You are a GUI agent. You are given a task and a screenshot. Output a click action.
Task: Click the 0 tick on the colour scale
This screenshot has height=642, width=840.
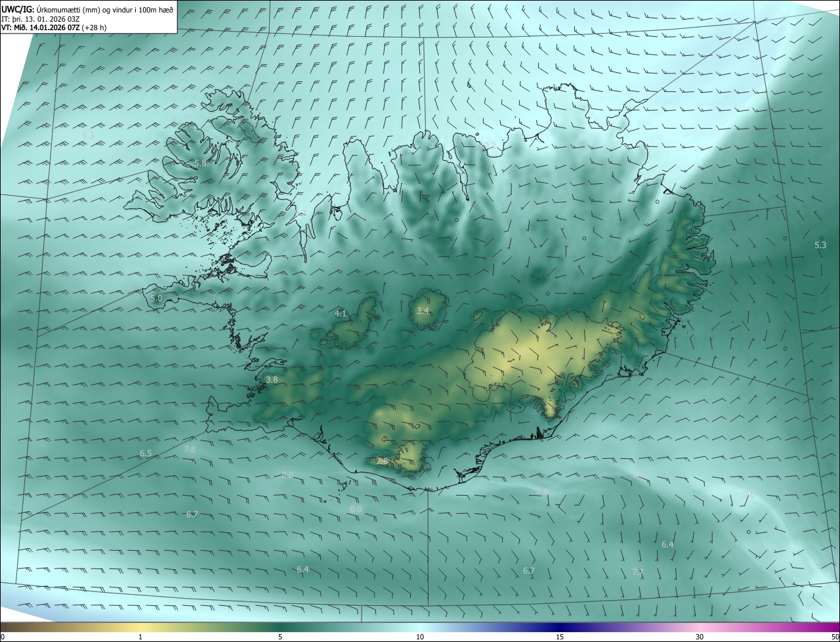pos(3,637)
